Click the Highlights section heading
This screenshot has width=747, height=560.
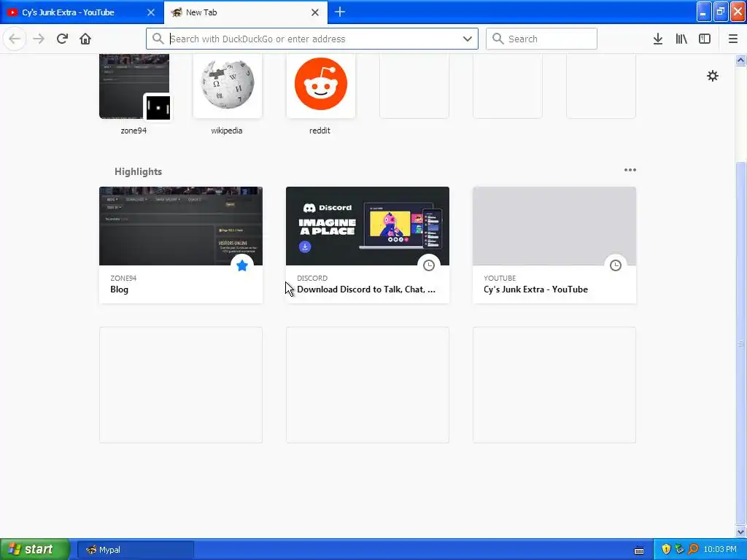pos(138,171)
